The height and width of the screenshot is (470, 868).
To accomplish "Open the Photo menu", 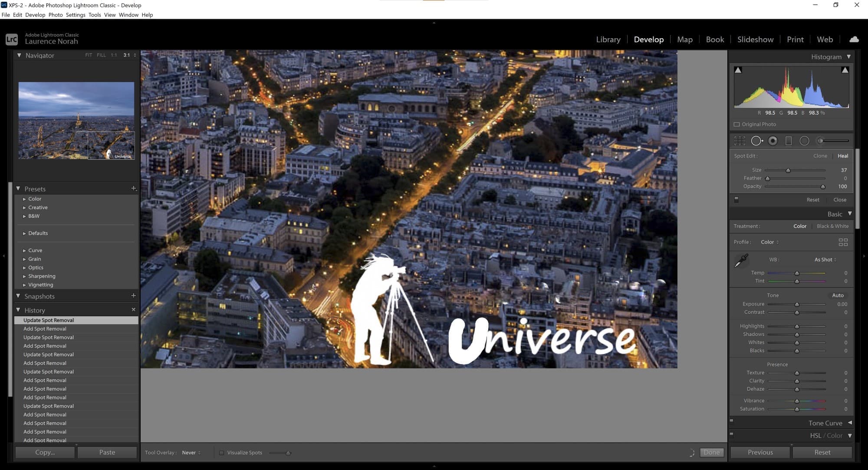I will (x=55, y=15).
